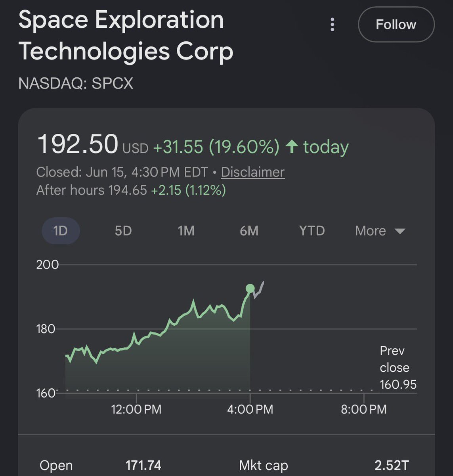Open the three-dot more options menu
Image resolution: width=453 pixels, height=476 pixels.
(x=332, y=25)
